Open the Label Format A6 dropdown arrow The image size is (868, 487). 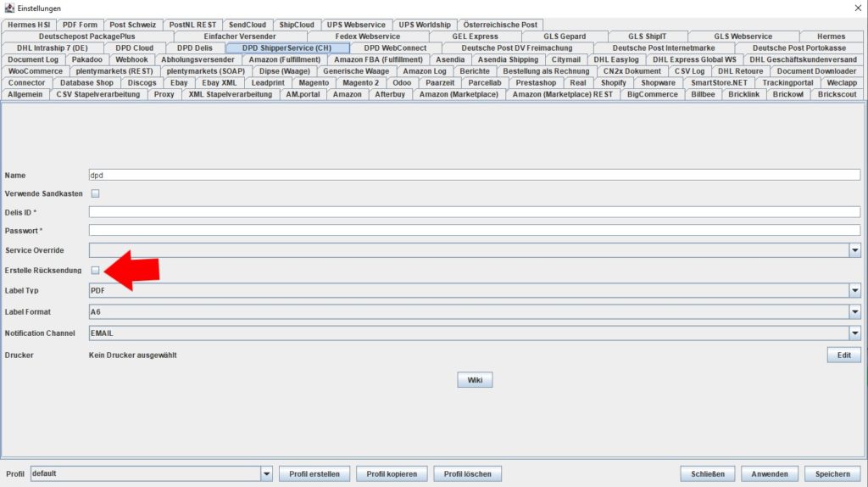click(x=854, y=312)
